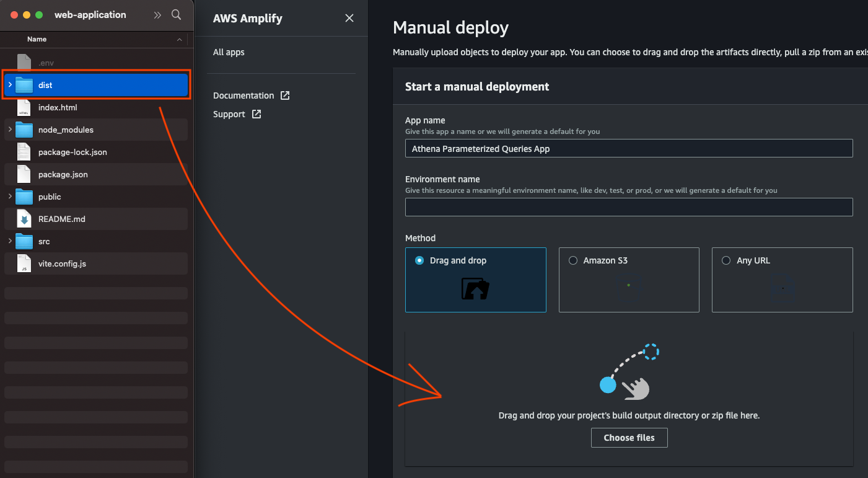
Task: Expand the public folder disclosure triangle
Action: (9, 197)
